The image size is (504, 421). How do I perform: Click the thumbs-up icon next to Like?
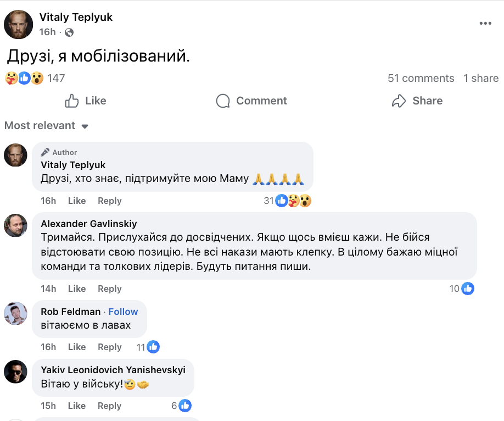pyautogui.click(x=71, y=101)
